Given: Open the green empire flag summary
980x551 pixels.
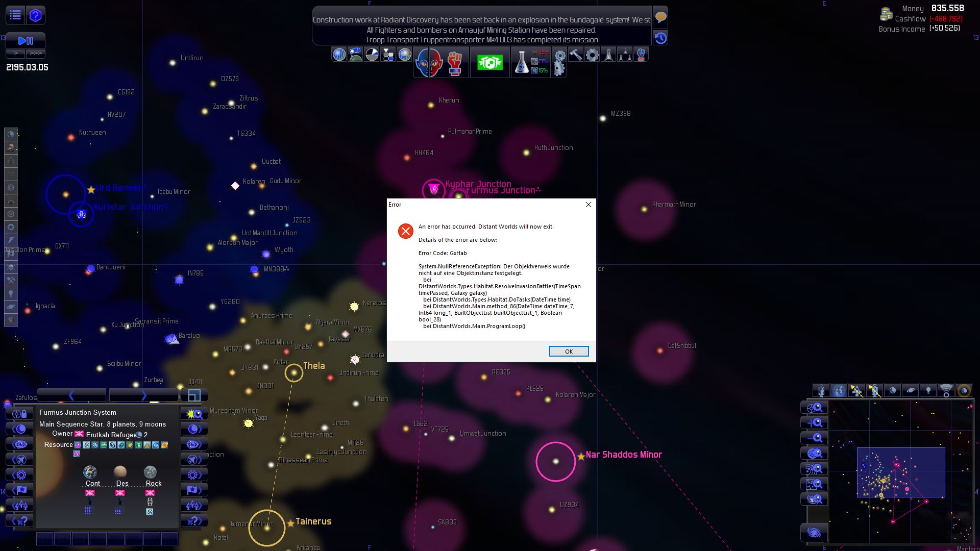Looking at the screenshot, I should (489, 63).
